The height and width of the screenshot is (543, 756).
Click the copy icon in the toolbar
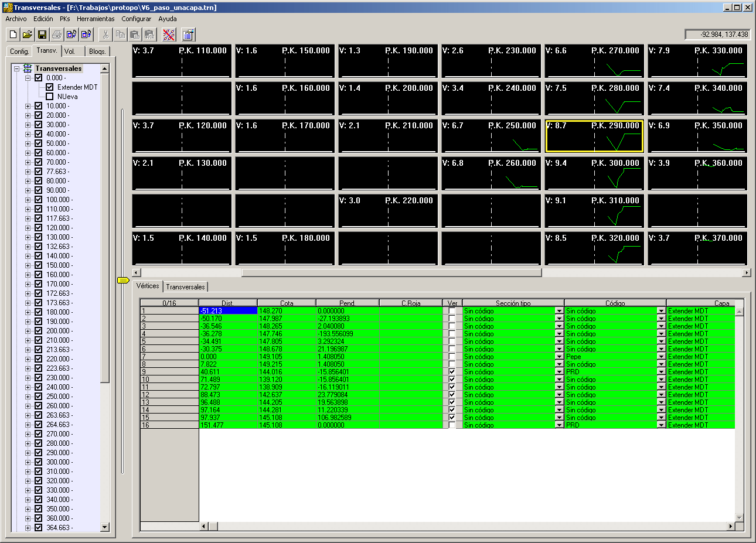(120, 35)
